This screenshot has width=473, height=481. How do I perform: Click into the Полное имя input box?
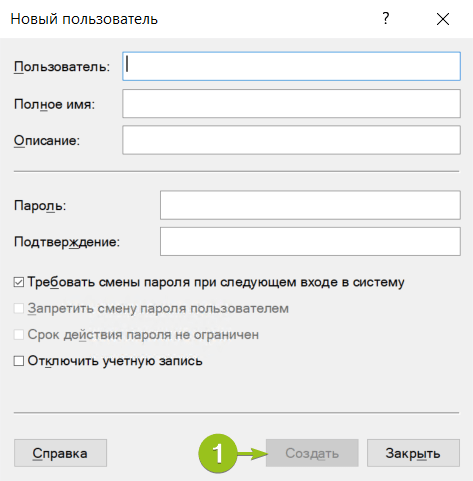pos(291,103)
